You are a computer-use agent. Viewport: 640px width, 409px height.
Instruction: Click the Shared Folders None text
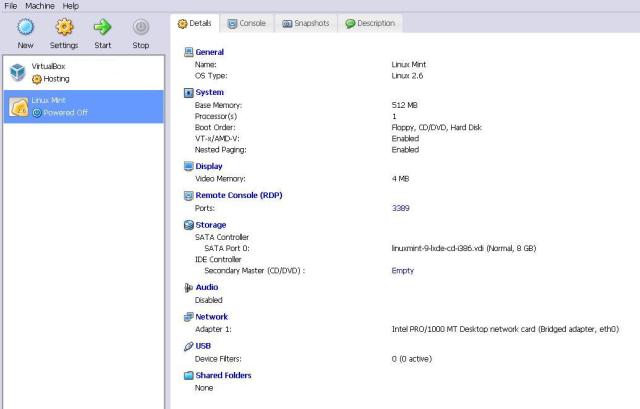tap(204, 388)
